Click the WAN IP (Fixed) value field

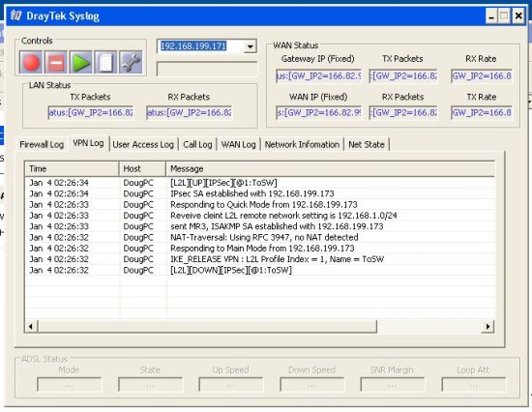tap(318, 113)
